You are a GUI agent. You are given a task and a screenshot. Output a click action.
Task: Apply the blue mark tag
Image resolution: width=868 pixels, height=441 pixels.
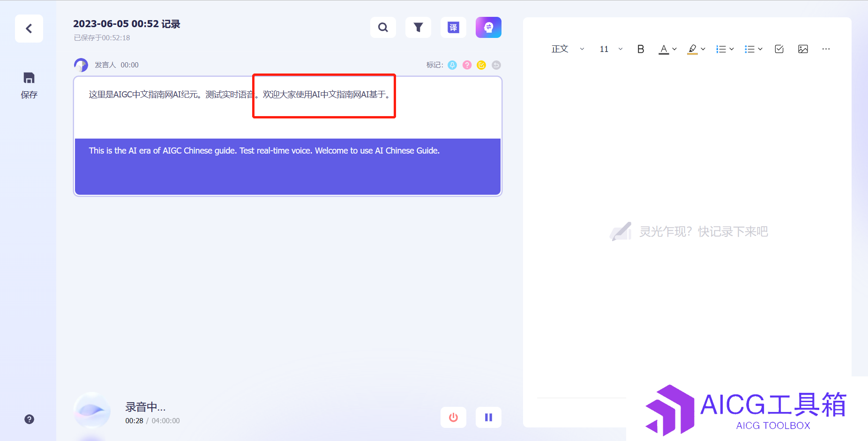coord(452,65)
